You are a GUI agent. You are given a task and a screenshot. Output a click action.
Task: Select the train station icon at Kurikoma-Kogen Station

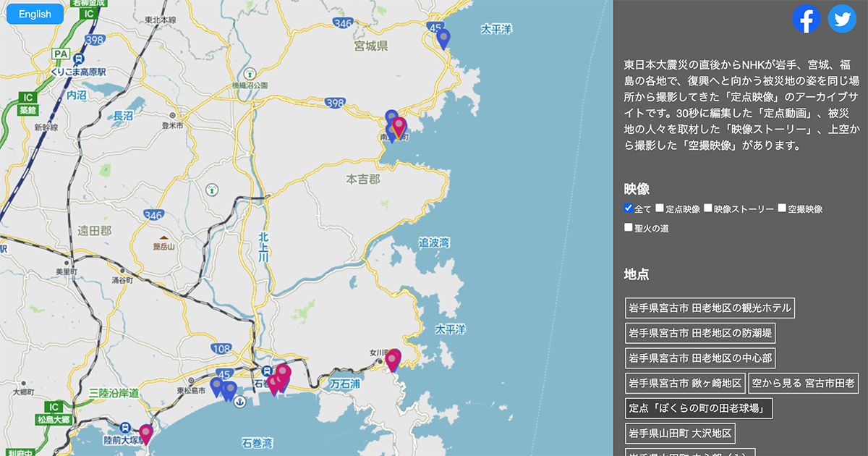pyautogui.click(x=78, y=59)
